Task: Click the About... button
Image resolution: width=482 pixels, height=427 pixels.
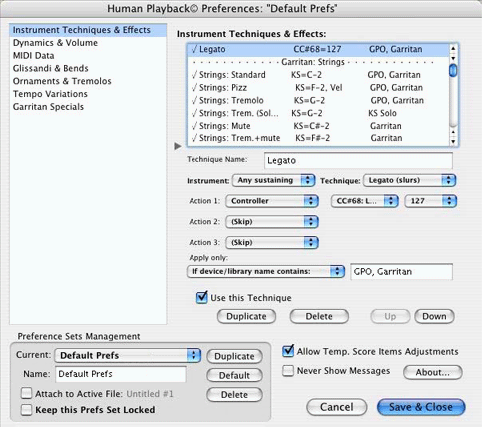Action: pyautogui.click(x=433, y=372)
